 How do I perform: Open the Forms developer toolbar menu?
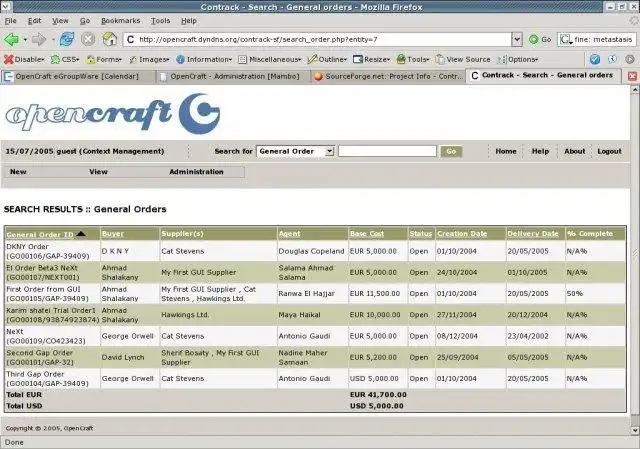tap(104, 60)
